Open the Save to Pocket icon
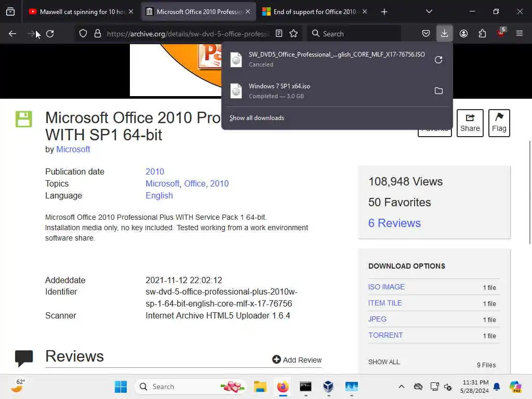The image size is (532, 399). pos(426,34)
